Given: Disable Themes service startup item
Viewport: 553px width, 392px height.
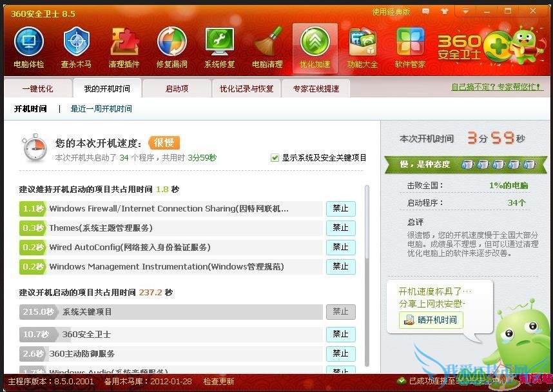Looking at the screenshot, I should (x=341, y=228).
